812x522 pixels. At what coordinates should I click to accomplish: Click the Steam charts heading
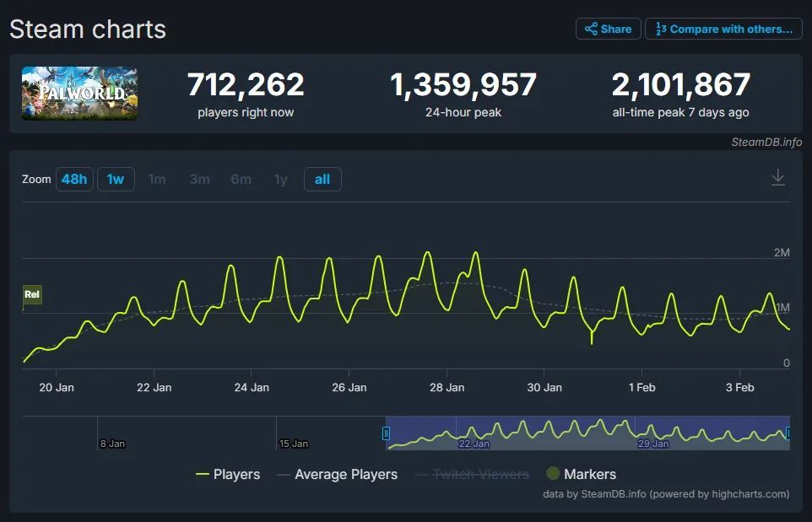point(88,29)
